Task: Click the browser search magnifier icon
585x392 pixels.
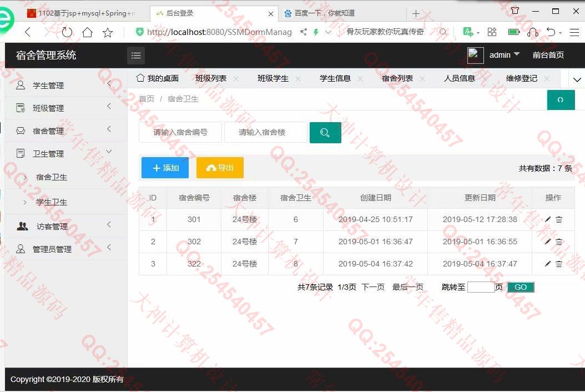Action: [x=443, y=32]
